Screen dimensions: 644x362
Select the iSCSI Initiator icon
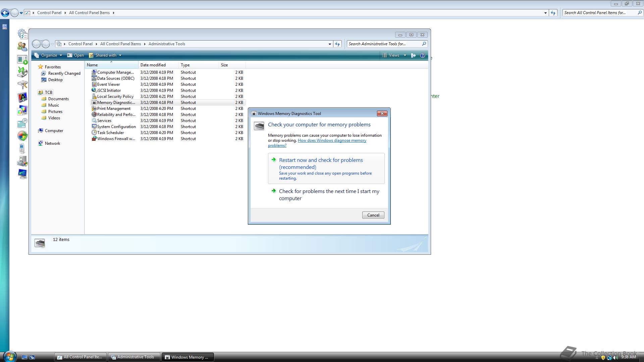click(94, 90)
